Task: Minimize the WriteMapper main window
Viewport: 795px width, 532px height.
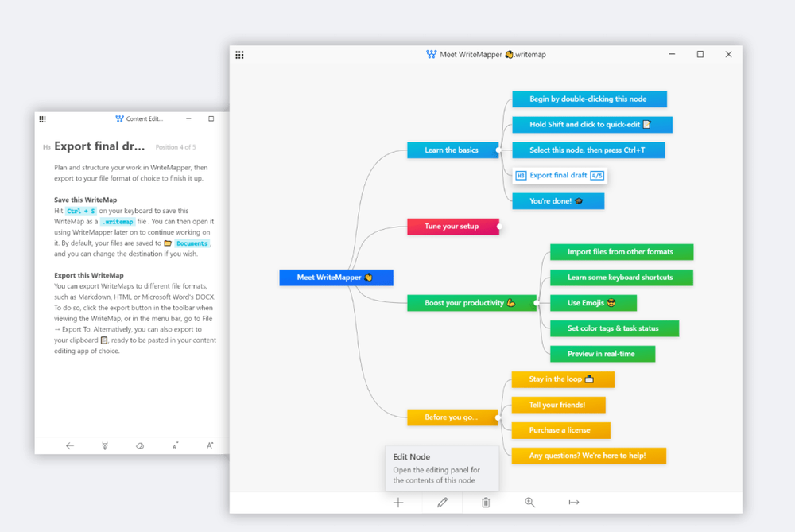Action: click(672, 54)
